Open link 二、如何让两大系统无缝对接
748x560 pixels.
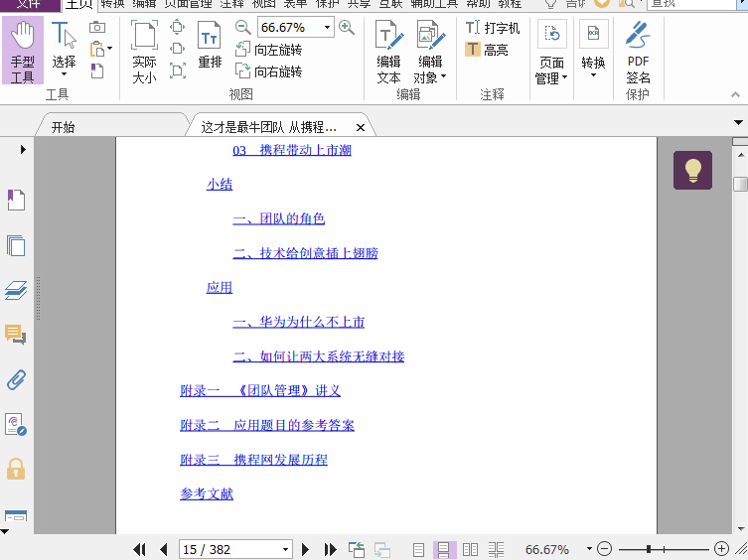[x=319, y=356]
